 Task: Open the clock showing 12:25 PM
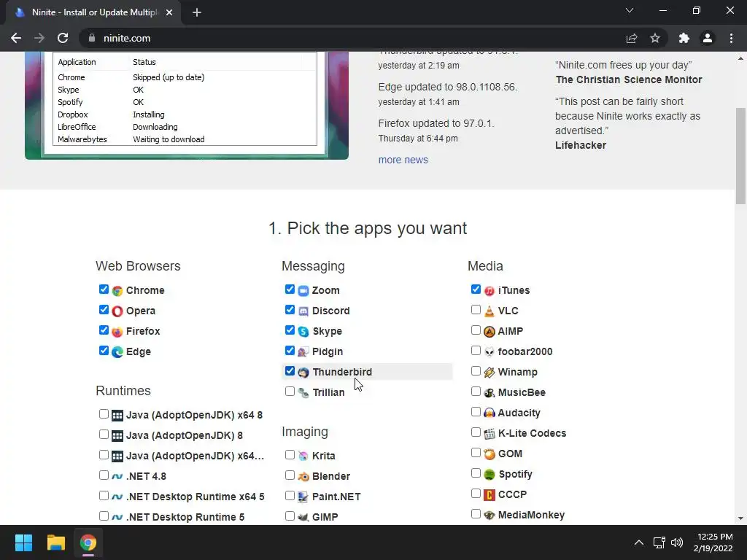713,542
